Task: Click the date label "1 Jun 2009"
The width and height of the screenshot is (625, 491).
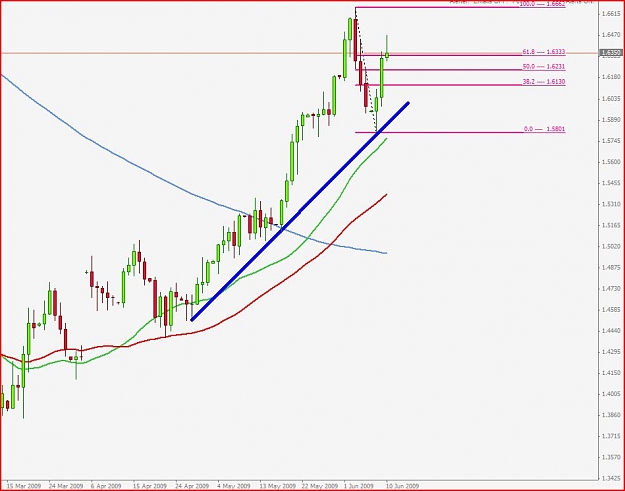Action: tap(359, 486)
